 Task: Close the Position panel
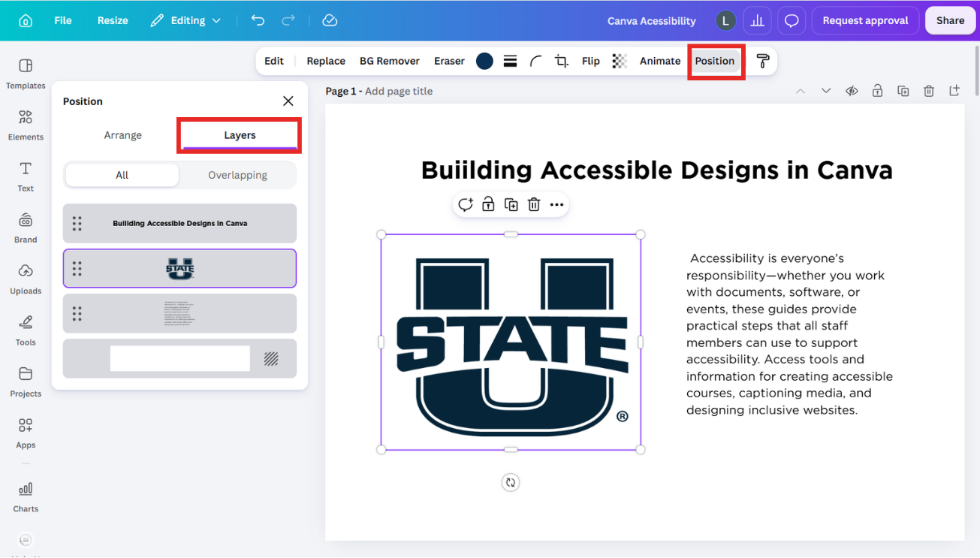point(288,101)
